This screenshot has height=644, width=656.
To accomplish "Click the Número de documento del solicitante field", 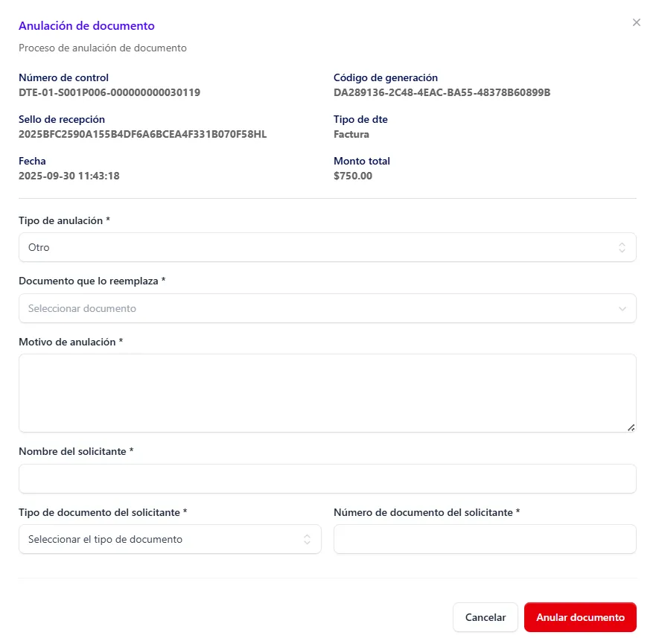I will click(x=485, y=539).
